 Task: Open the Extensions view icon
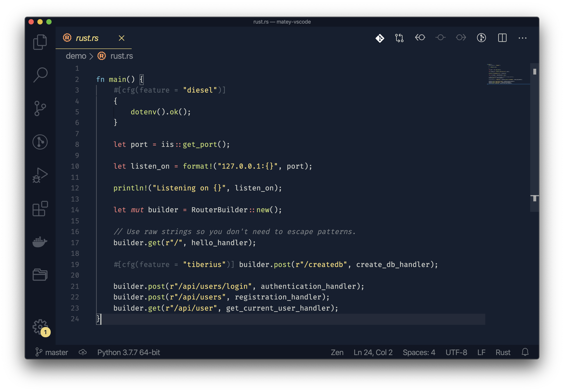coord(40,208)
